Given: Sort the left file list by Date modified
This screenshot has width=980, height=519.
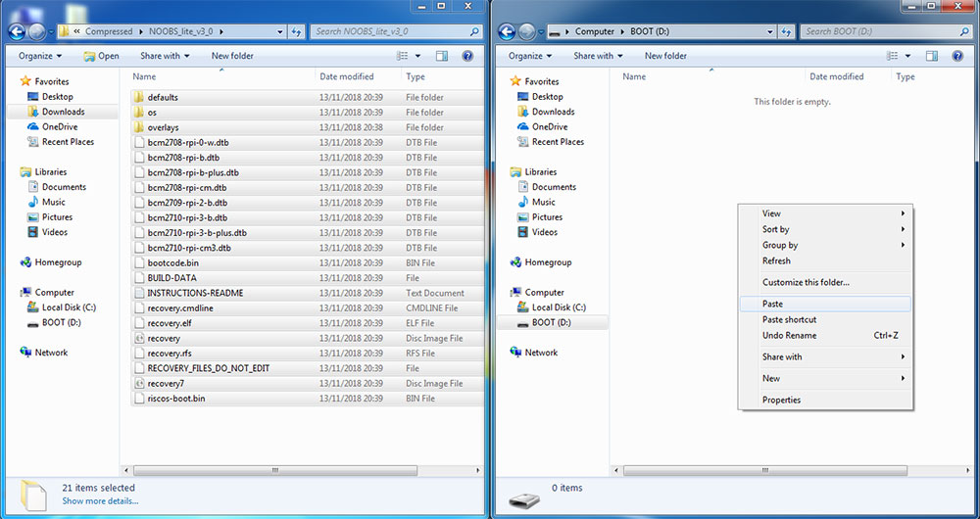Looking at the screenshot, I should pos(346,76).
